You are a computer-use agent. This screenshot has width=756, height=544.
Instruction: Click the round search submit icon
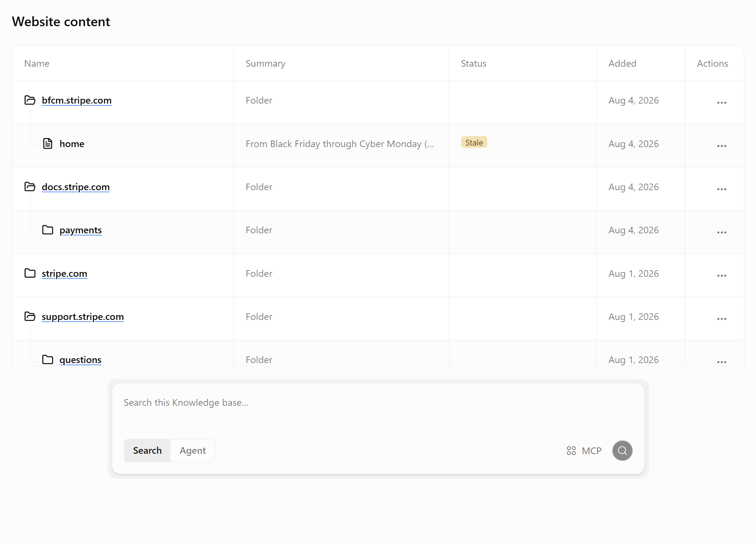pyautogui.click(x=622, y=450)
